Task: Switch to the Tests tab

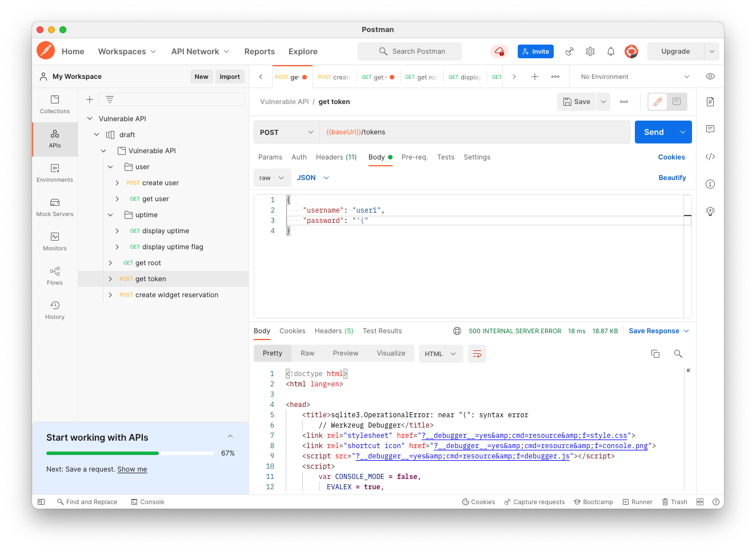Action: 446,157
